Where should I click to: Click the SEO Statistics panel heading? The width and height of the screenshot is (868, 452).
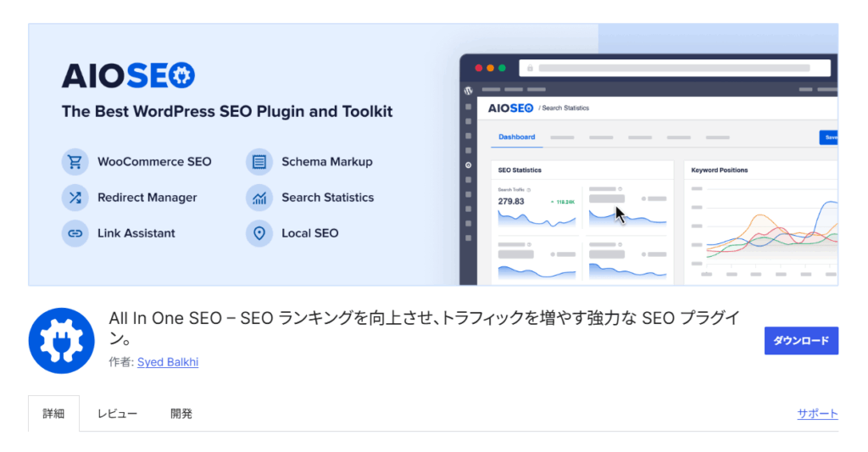click(520, 170)
